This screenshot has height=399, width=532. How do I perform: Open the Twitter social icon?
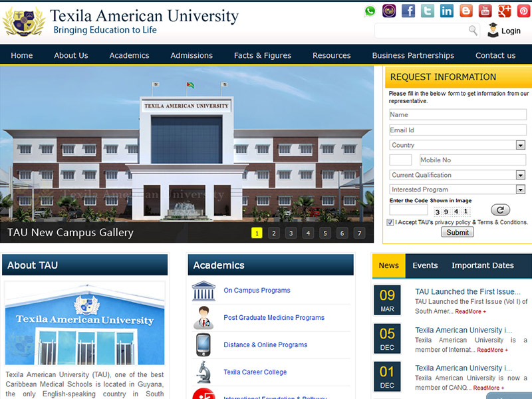pyautogui.click(x=428, y=11)
